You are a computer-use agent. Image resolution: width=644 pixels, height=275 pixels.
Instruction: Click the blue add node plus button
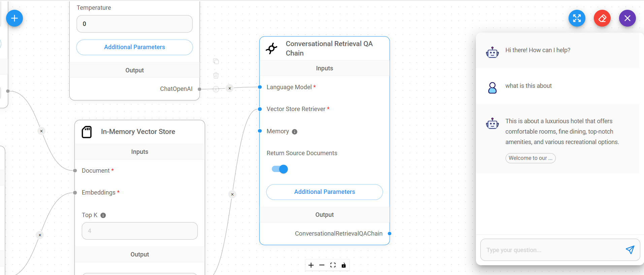pos(14,18)
